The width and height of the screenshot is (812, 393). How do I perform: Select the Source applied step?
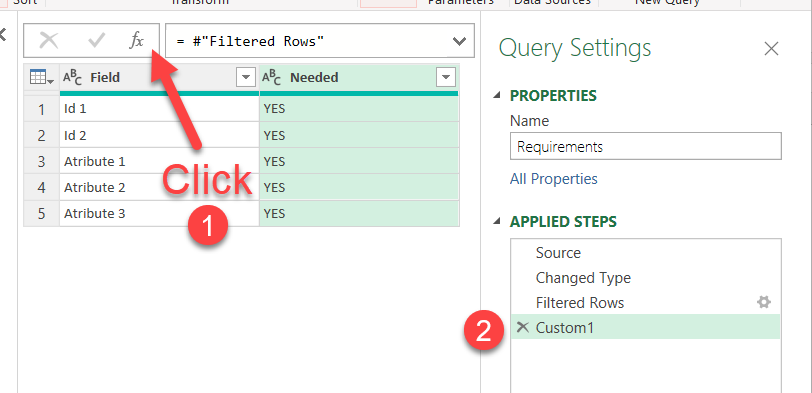click(x=645, y=253)
